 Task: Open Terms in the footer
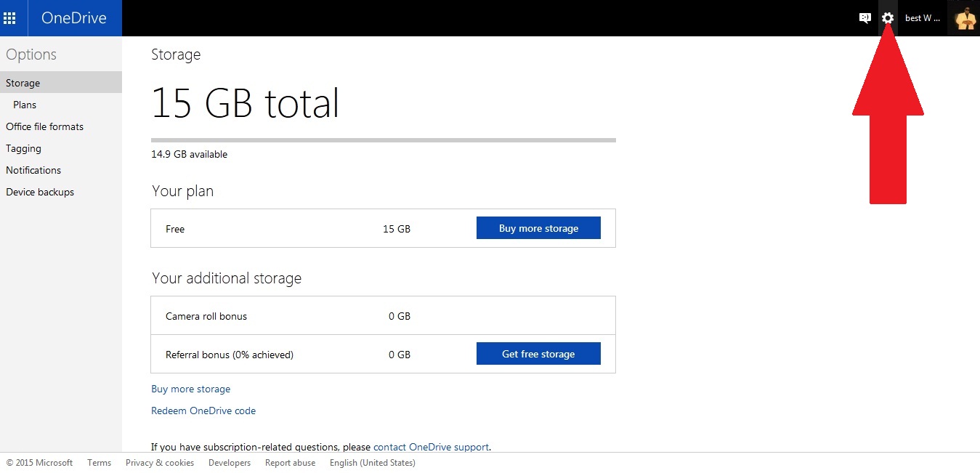[100, 463]
